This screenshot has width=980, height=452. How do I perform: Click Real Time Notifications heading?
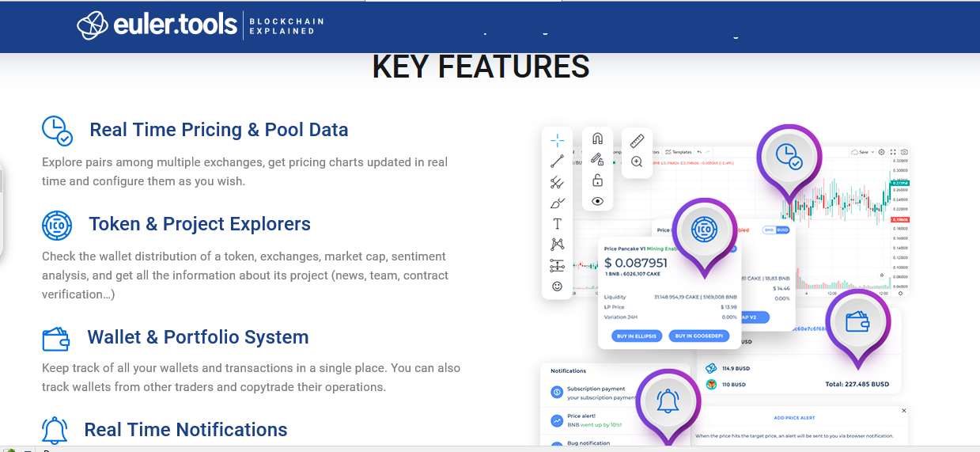[186, 430]
